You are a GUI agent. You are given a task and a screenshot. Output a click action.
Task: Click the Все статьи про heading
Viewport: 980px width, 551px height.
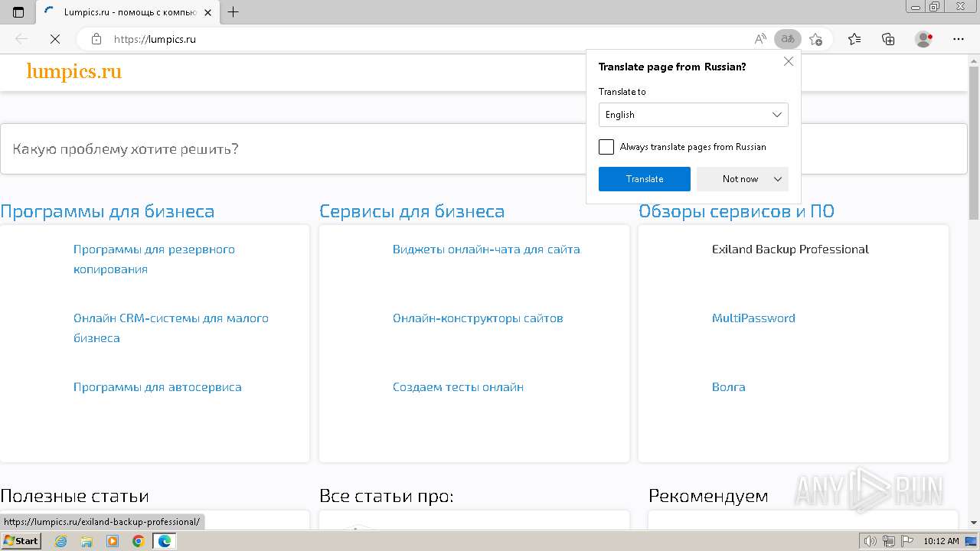point(387,496)
